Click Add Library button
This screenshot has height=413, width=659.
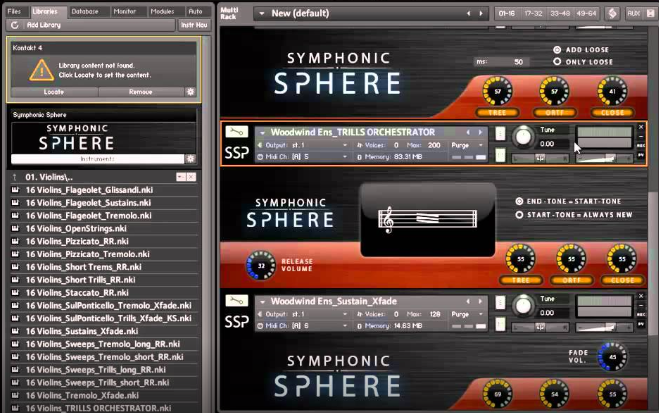(90, 25)
